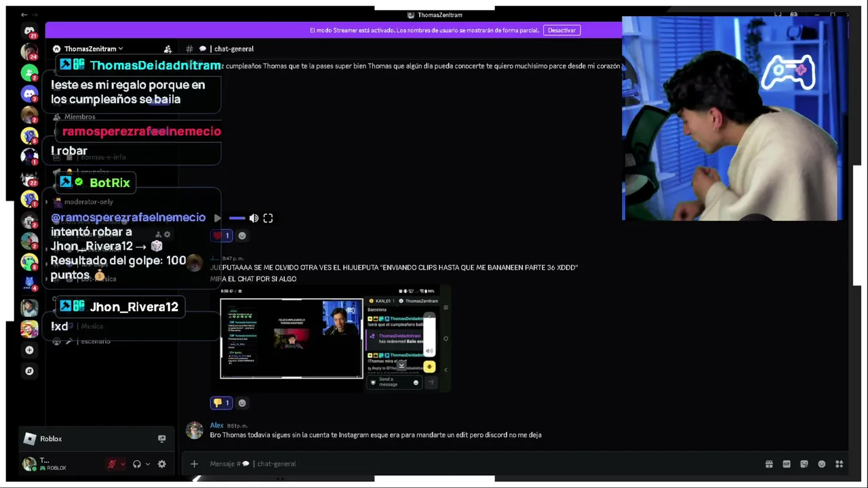Image resolution: width=868 pixels, height=488 pixels.
Task: Expand the ThomasZenitram server dropdown
Action: (121, 49)
